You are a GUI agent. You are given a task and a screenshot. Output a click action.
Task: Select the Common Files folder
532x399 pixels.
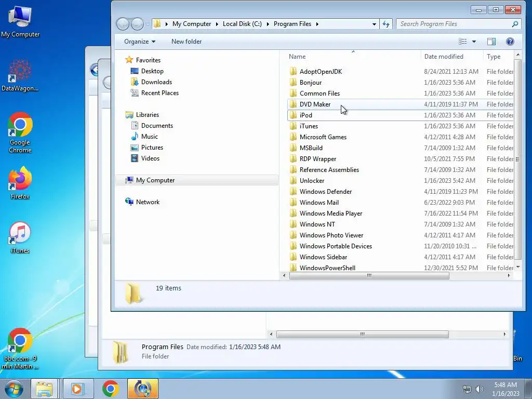tap(320, 94)
